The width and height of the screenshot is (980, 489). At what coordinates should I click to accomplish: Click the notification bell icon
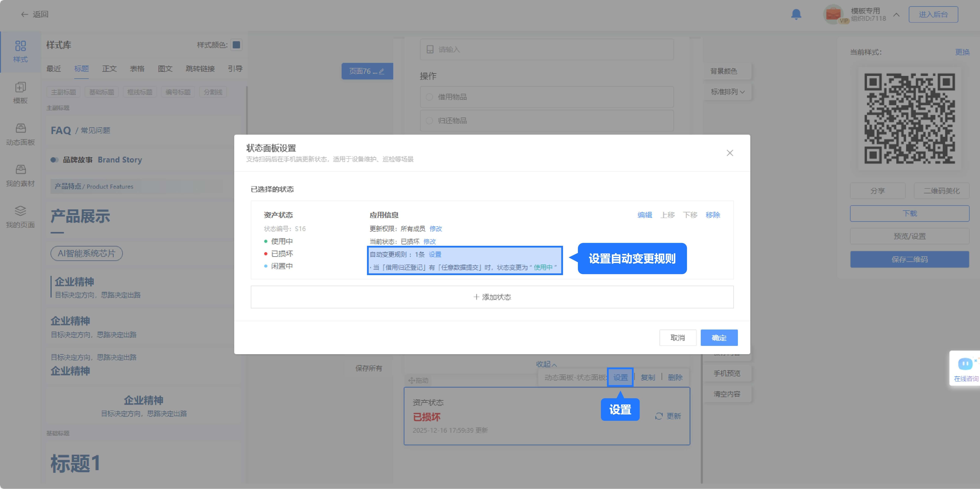(x=796, y=14)
